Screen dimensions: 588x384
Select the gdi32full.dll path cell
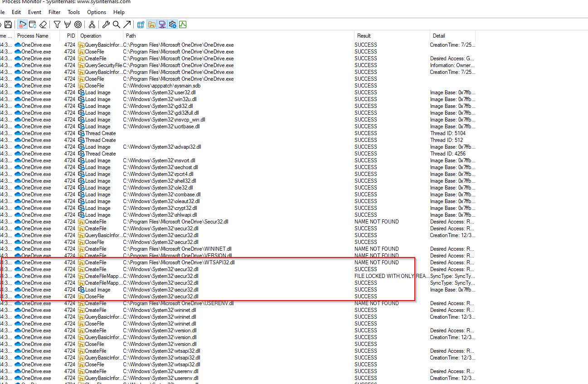(161, 113)
